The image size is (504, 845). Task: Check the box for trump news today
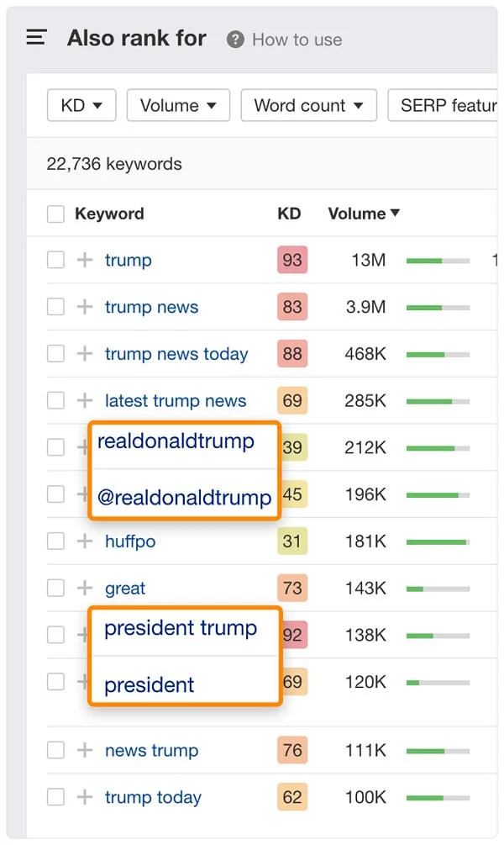(x=55, y=354)
